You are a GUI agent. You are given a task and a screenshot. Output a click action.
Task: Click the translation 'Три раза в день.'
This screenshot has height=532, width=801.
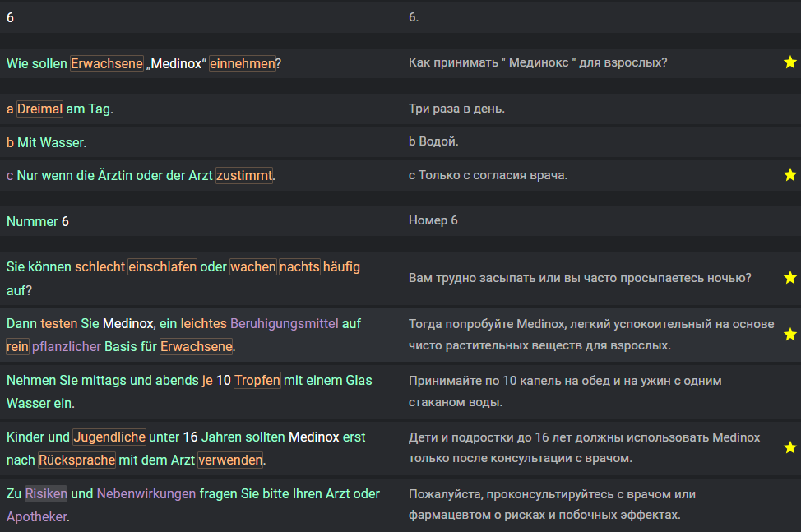tap(456, 109)
